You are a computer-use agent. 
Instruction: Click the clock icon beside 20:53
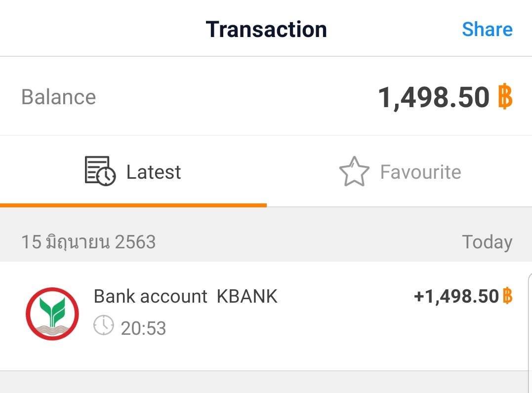pos(104,326)
